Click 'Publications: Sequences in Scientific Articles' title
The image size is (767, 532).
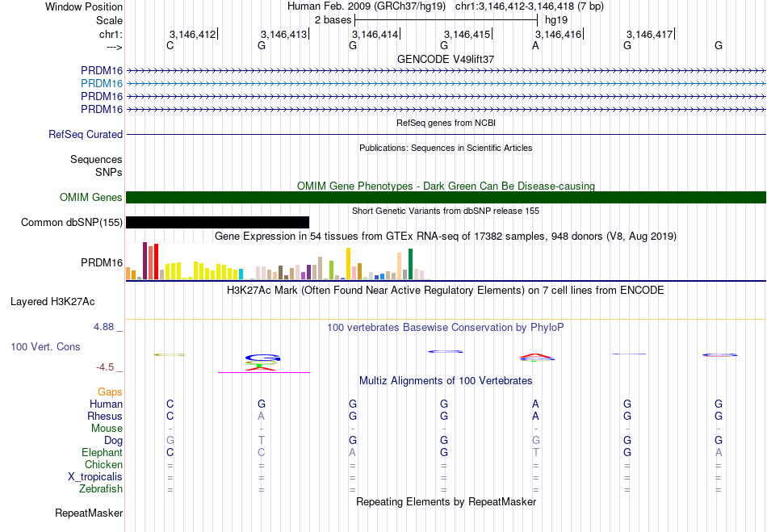click(x=446, y=149)
